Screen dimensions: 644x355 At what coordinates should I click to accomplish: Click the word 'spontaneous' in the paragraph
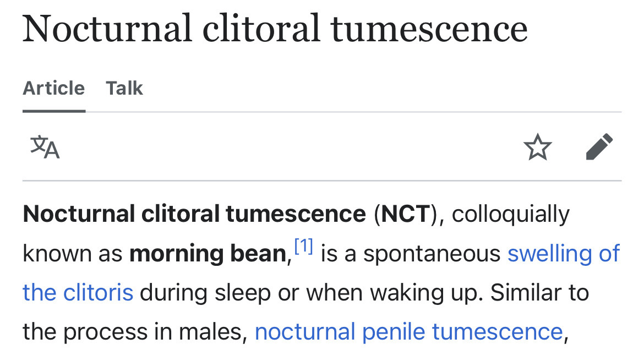[432, 254]
